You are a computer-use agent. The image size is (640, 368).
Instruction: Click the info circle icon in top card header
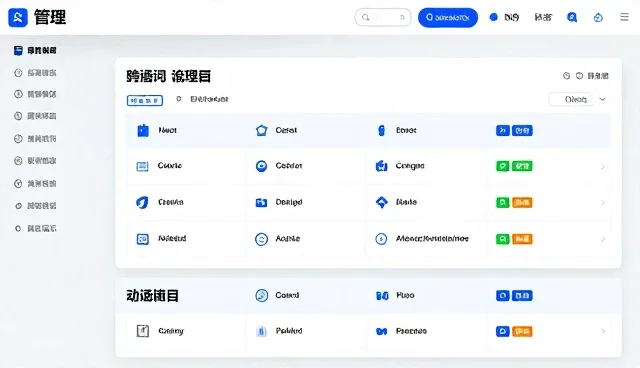pos(579,76)
